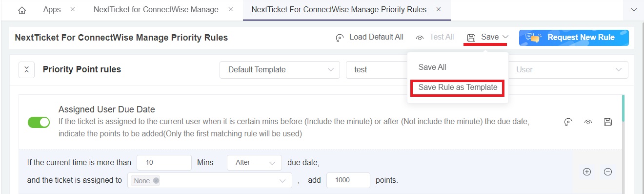Collapse the Priority Point rules section
The width and height of the screenshot is (644, 194).
[x=26, y=70]
